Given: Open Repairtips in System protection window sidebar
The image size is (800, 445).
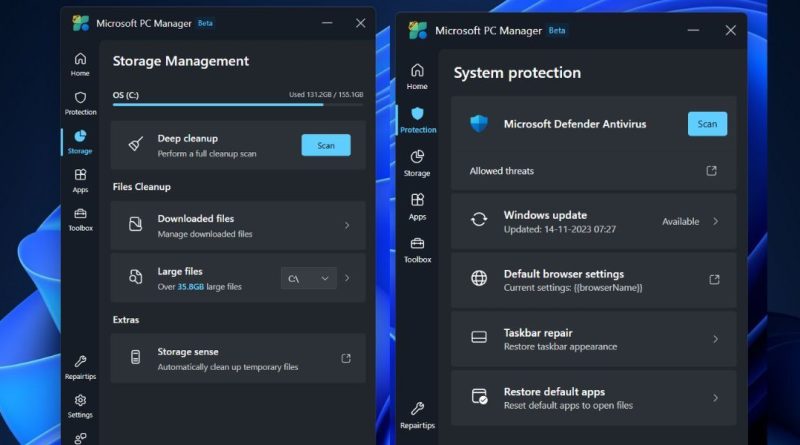Looking at the screenshot, I should click(x=417, y=415).
